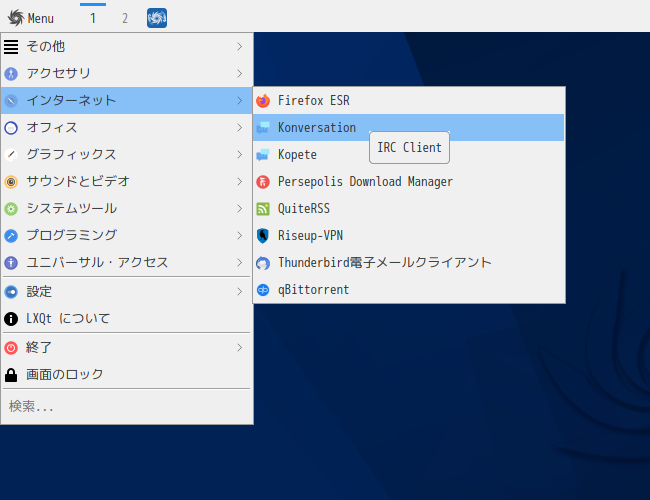Click the Konversation chat icon
This screenshot has width=650, height=500.
click(x=263, y=128)
